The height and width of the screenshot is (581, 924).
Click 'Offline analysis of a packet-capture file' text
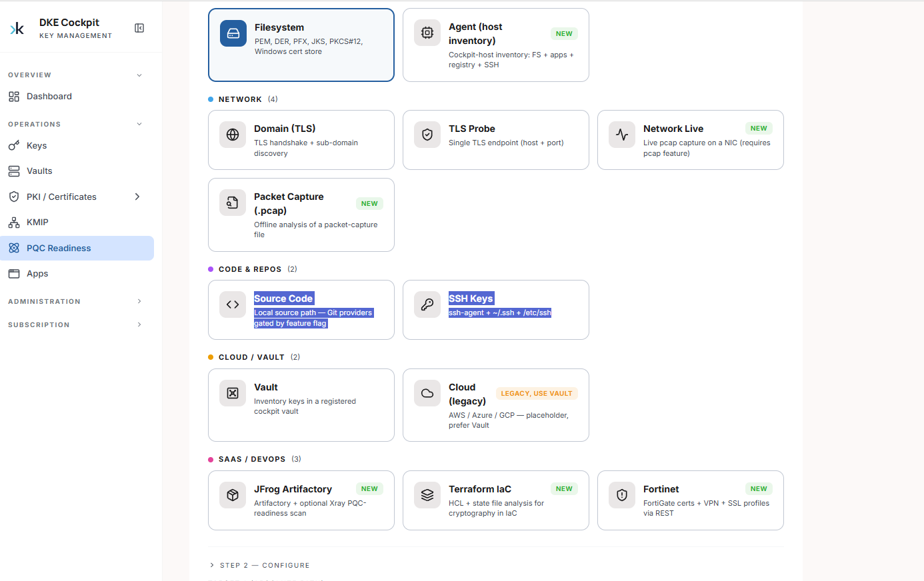316,230
